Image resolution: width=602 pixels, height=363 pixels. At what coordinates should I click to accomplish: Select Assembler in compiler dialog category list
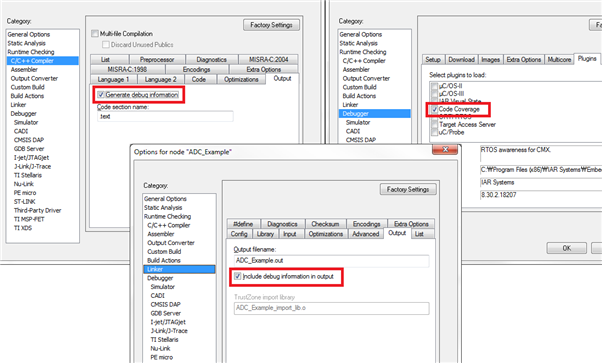(x=24, y=70)
